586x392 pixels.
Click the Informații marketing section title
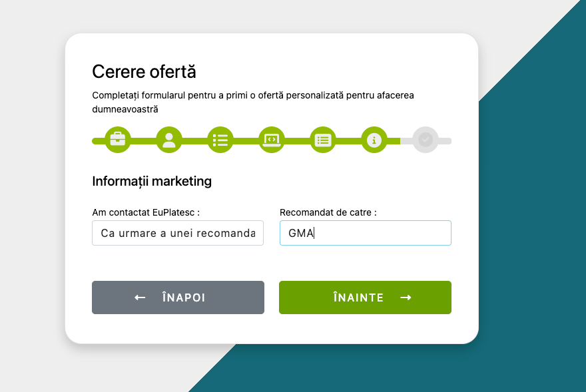pos(152,181)
